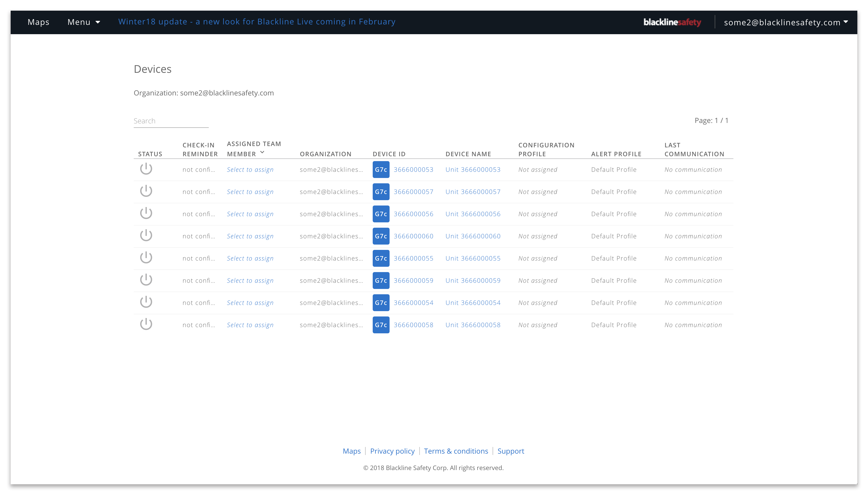This screenshot has height=494, width=868.
Task: Click Not assigned configuration for device 3666000057
Action: pyautogui.click(x=538, y=192)
